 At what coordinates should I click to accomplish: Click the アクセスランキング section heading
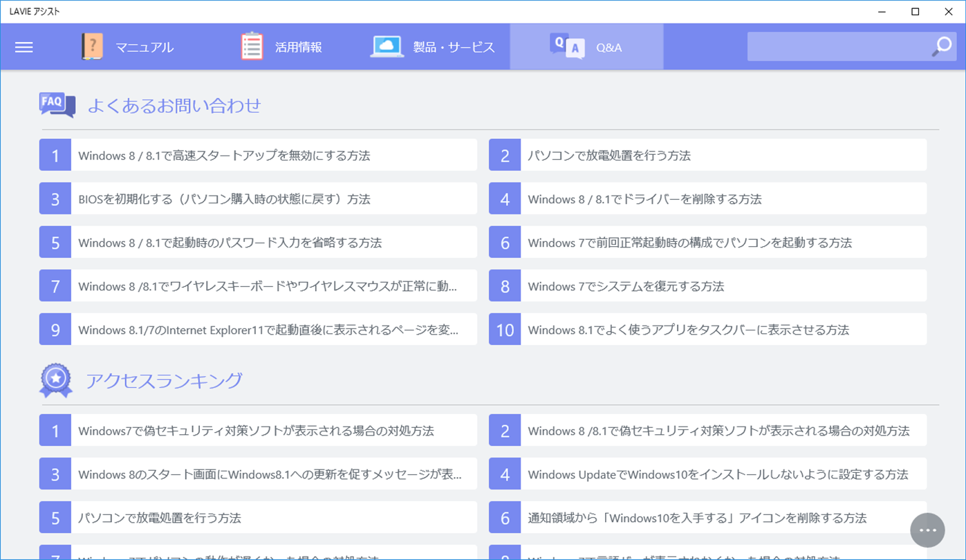click(165, 380)
